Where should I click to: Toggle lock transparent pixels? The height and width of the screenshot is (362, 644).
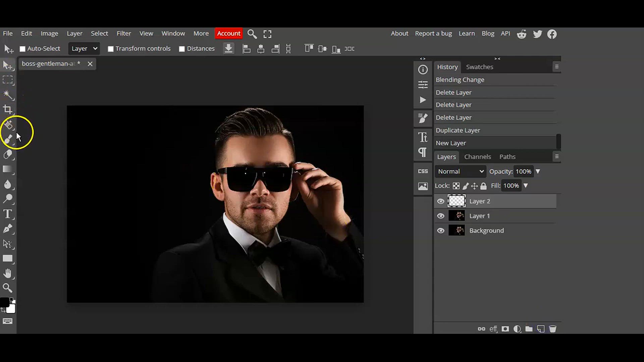point(456,186)
